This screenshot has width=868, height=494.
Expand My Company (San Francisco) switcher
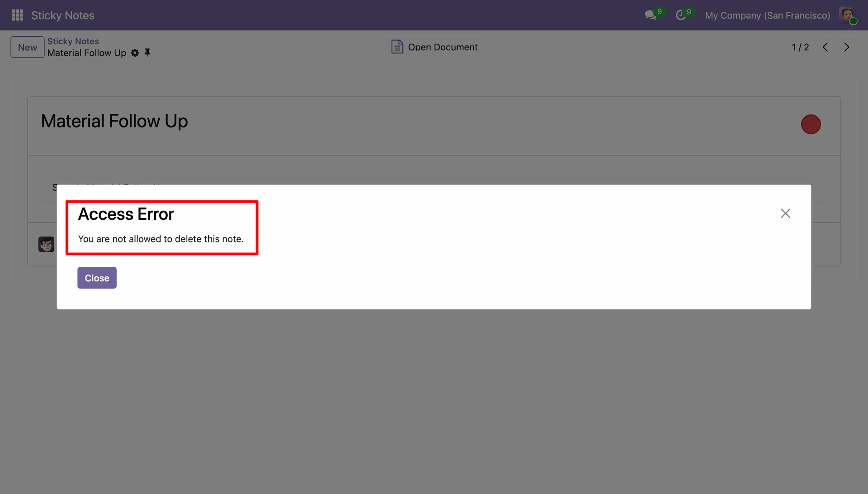(x=767, y=15)
